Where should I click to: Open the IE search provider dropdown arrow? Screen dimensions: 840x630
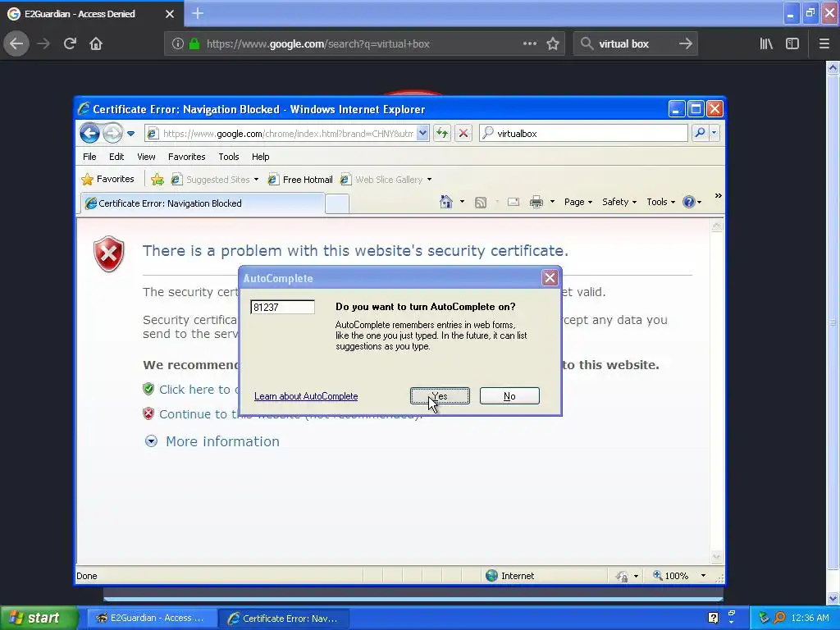pyautogui.click(x=714, y=133)
